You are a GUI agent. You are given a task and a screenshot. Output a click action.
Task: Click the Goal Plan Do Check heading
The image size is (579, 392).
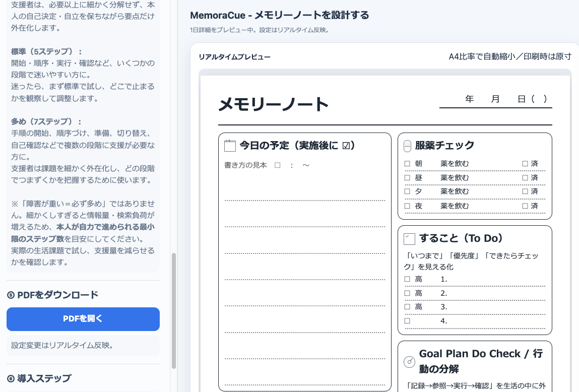coord(481,361)
